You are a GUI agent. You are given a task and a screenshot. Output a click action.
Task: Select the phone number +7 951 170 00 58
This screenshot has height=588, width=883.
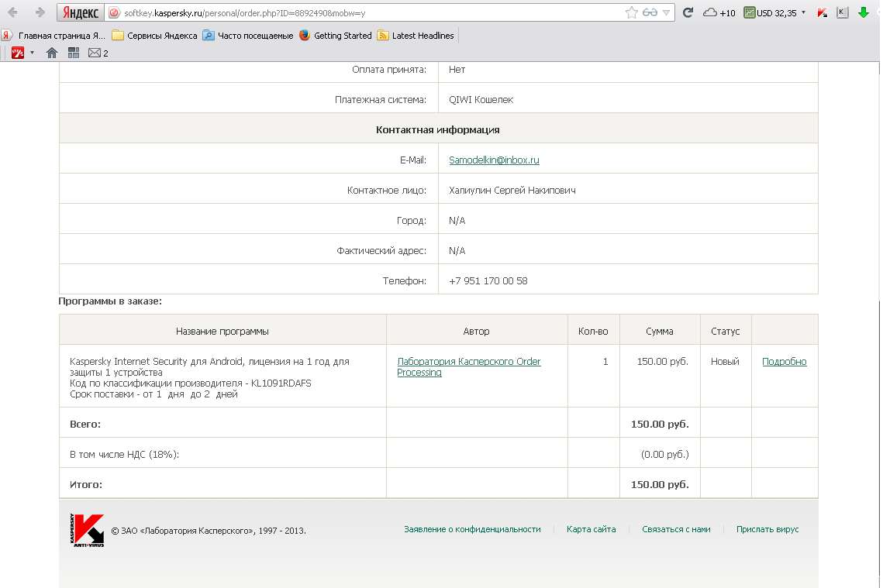pyautogui.click(x=488, y=280)
